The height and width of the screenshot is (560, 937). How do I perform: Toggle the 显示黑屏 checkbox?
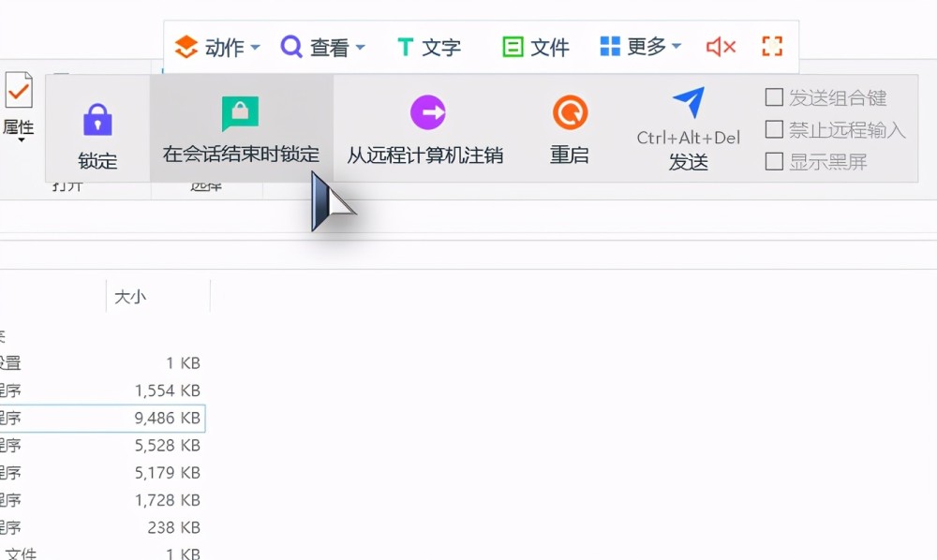774,161
